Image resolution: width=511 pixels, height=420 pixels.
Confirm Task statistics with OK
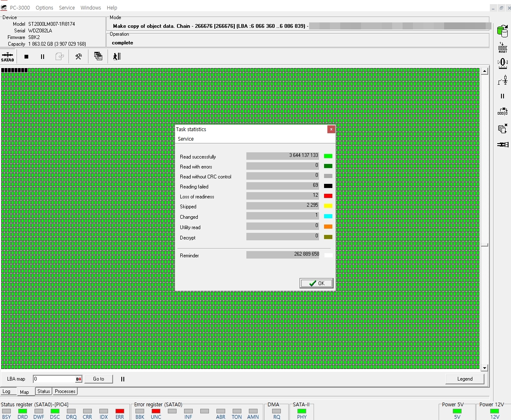pyautogui.click(x=316, y=283)
